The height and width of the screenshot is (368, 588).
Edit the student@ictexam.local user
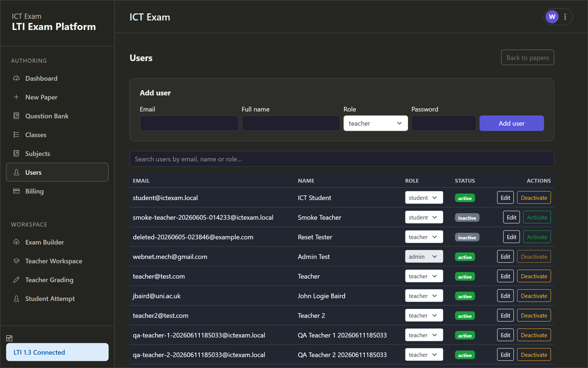pyautogui.click(x=505, y=198)
